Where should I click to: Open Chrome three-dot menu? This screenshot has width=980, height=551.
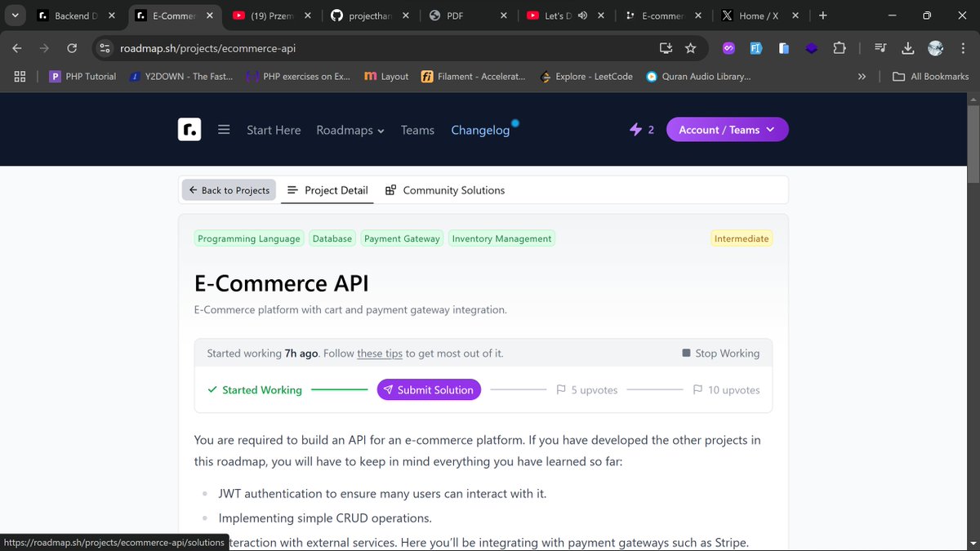(x=963, y=48)
